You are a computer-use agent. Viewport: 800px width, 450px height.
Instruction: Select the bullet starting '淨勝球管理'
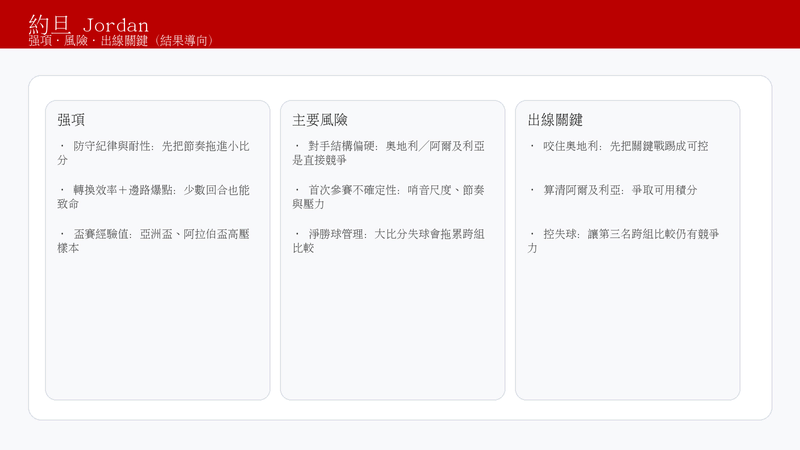389,241
